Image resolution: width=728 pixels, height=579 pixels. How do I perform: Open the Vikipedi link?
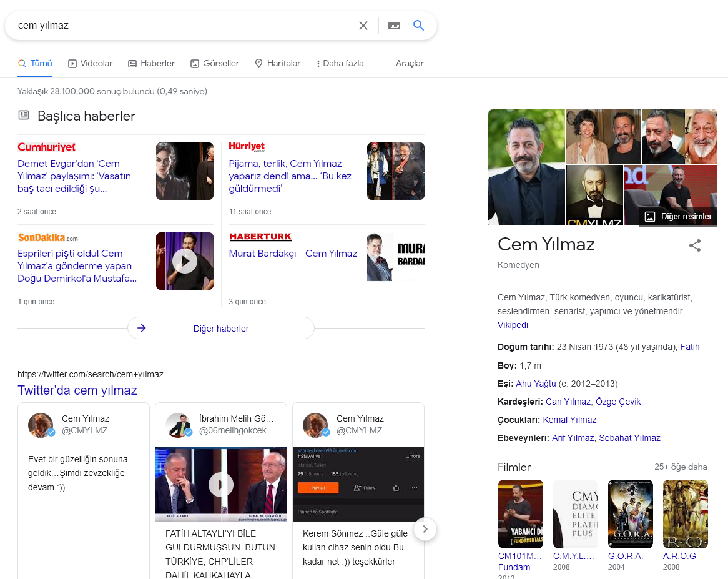point(513,325)
